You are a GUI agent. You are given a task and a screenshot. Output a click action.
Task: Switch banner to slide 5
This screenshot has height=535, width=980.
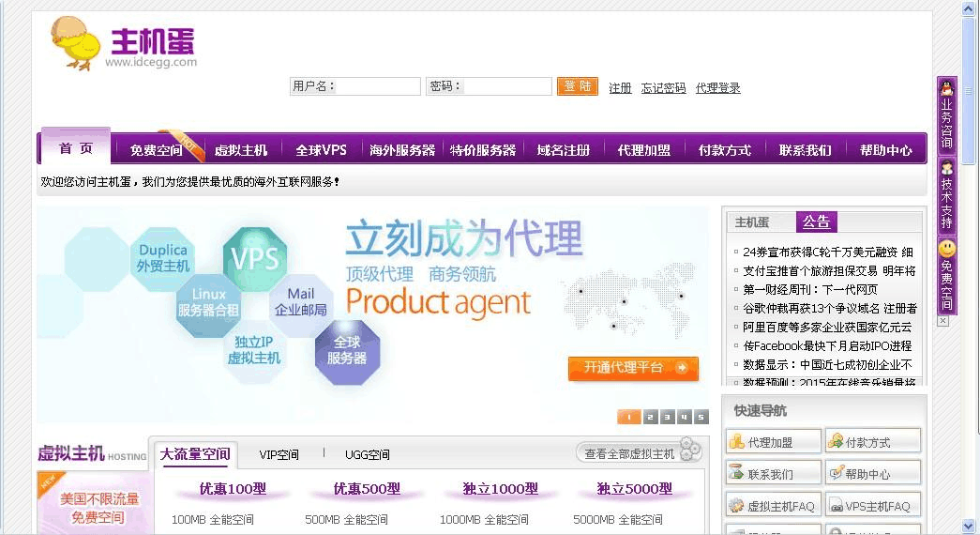[x=701, y=417]
